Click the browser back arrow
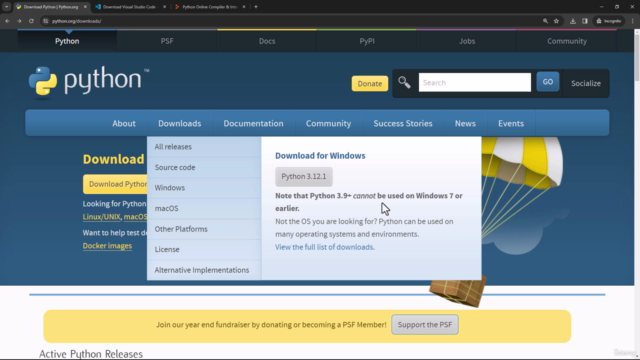640x360 pixels. coord(7,21)
